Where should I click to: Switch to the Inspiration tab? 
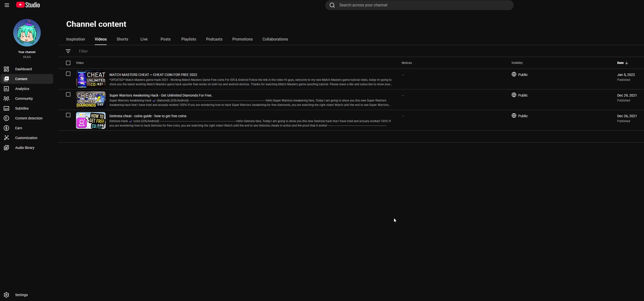pos(76,39)
